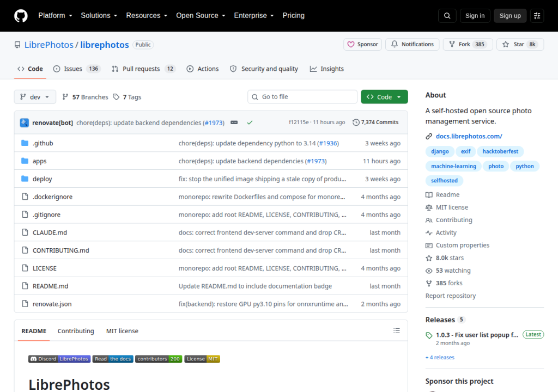
Task: Click the machine-learning topic tag
Action: click(453, 166)
